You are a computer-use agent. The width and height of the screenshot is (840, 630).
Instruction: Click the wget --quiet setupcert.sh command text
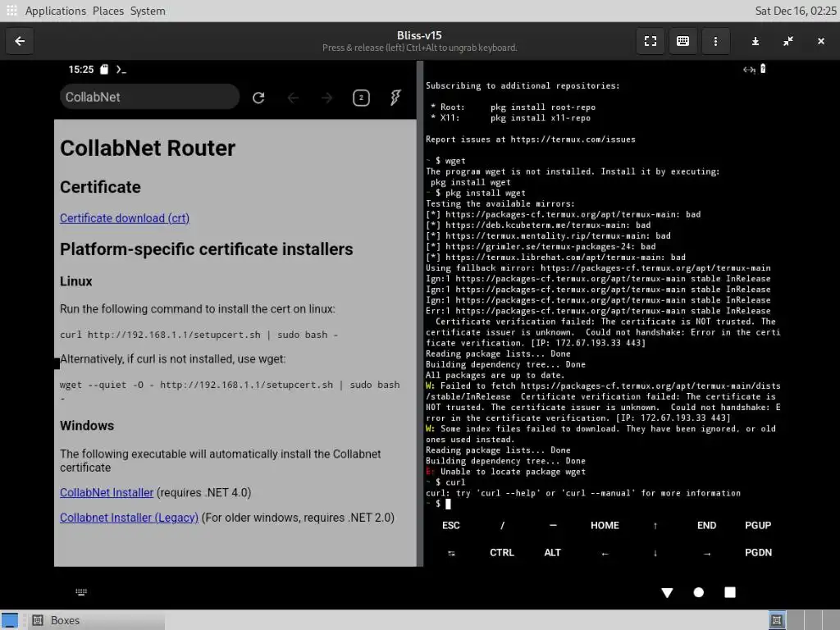point(230,390)
